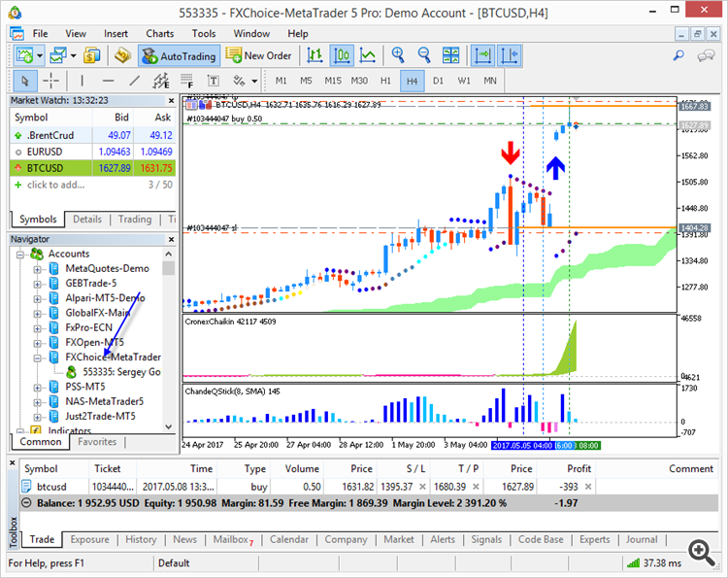
Task: Toggle the AutoTrading button
Action: coord(182,56)
